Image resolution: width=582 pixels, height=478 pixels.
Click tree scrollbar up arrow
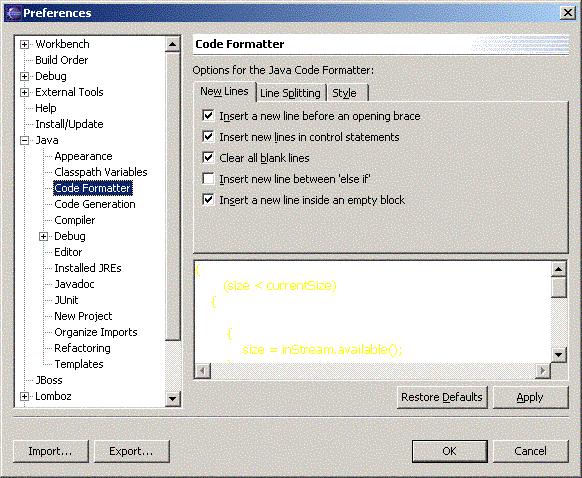click(x=173, y=44)
